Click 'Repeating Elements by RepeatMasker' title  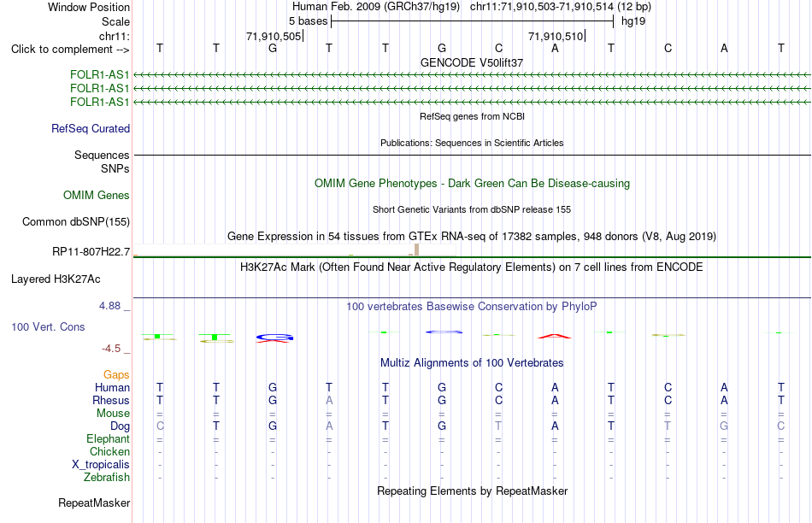point(473,491)
